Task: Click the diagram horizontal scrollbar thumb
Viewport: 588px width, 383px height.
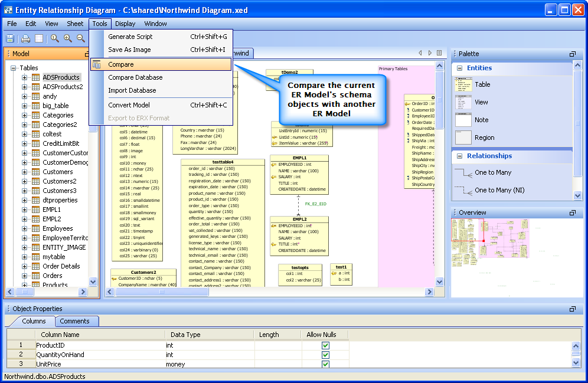Action: 162,292
